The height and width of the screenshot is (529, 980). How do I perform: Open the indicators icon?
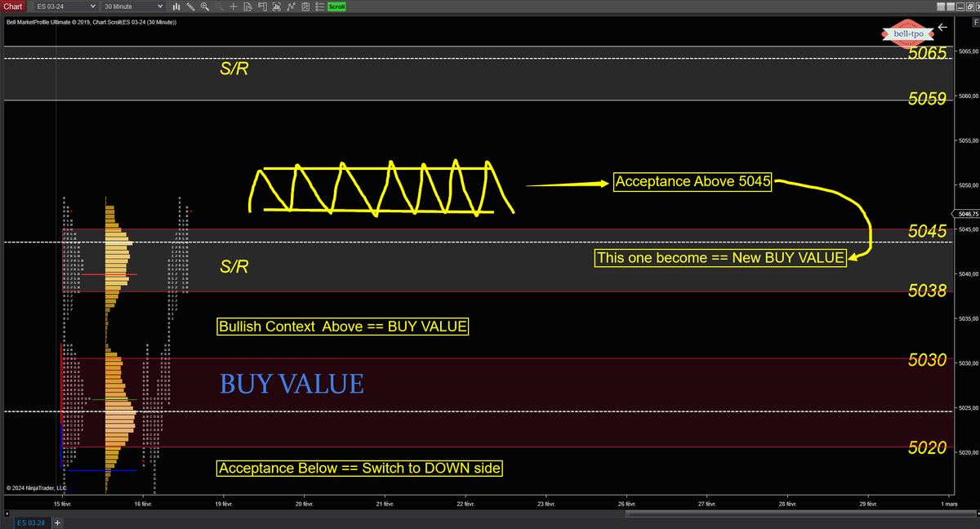291,7
